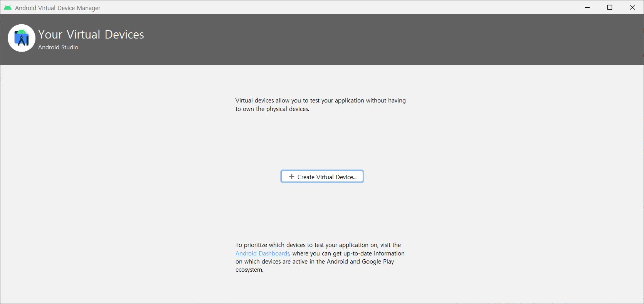Minimize the Android Virtual Device Manager window
This screenshot has width=644, height=304.
[x=587, y=7]
